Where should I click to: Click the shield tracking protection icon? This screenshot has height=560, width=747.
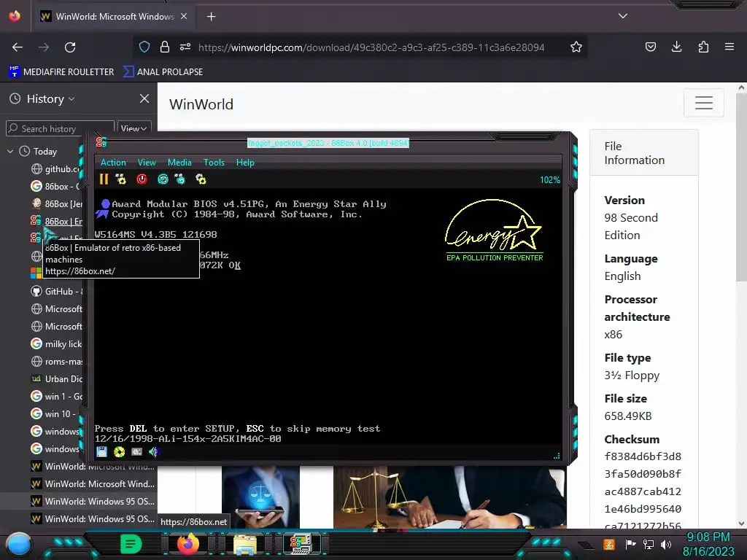(x=144, y=47)
